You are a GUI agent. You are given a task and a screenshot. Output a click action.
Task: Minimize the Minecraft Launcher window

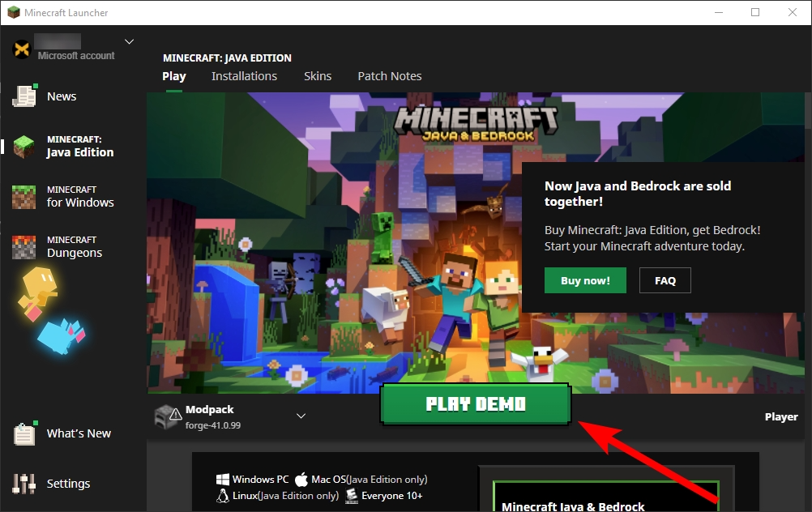click(x=719, y=12)
